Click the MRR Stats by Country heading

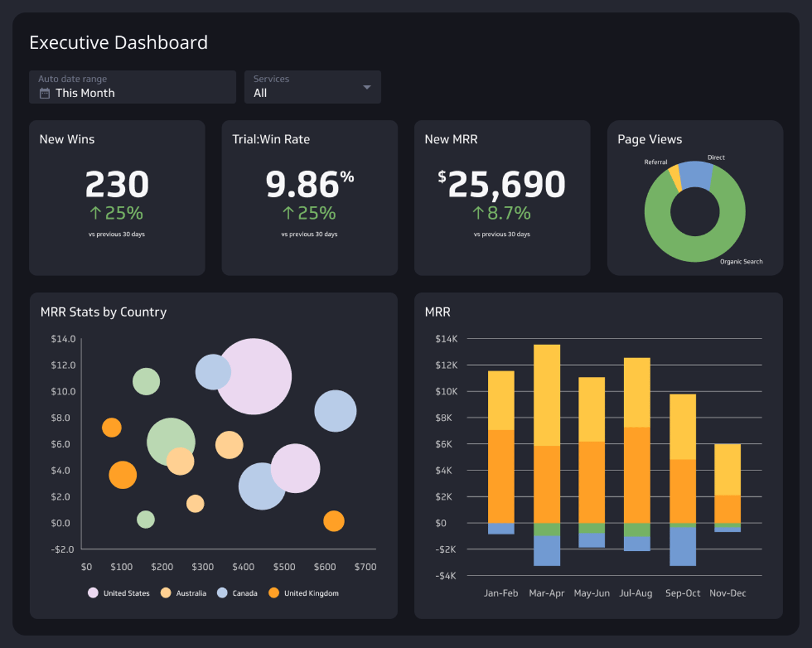click(103, 312)
